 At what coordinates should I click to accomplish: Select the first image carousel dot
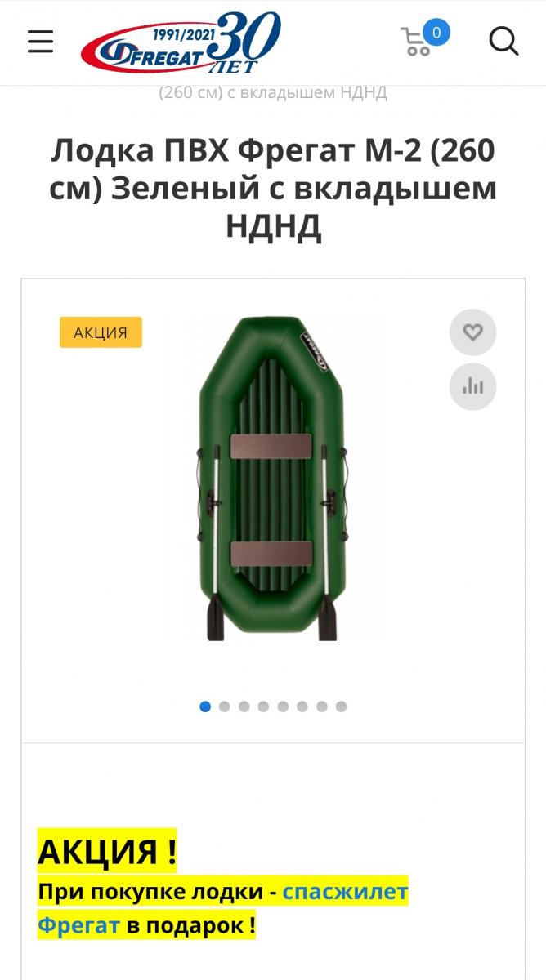tap(205, 706)
